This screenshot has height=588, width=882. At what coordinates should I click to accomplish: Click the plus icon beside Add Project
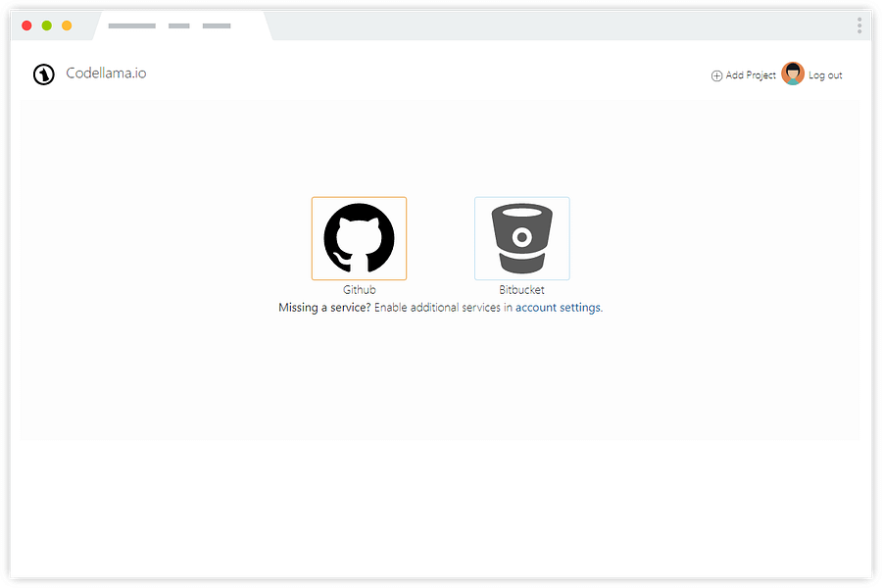coord(716,75)
